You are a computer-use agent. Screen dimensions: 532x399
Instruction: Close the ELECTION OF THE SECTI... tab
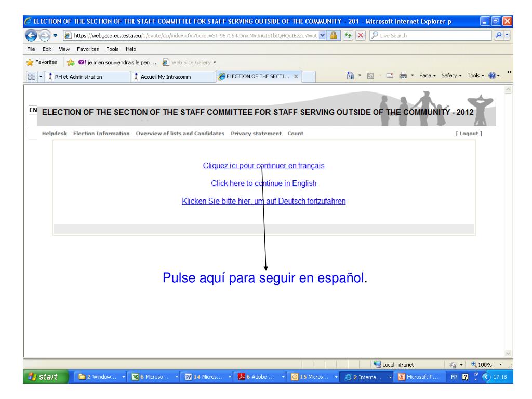(x=296, y=77)
